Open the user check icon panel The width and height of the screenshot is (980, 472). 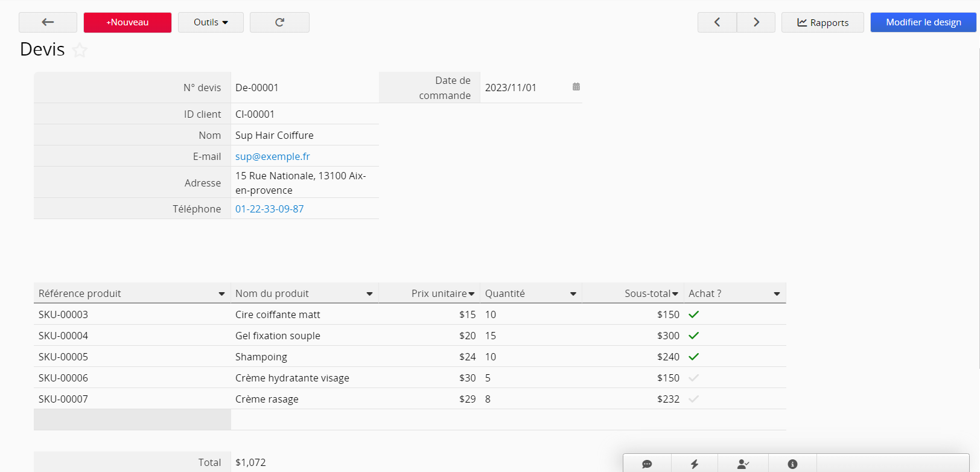[743, 464]
